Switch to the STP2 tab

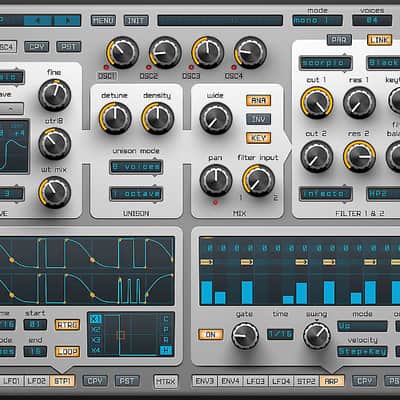(x=306, y=381)
